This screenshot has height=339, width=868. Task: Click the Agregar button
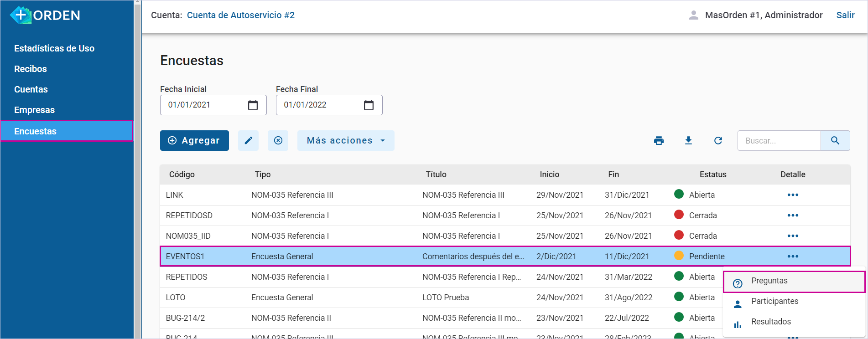(x=194, y=141)
